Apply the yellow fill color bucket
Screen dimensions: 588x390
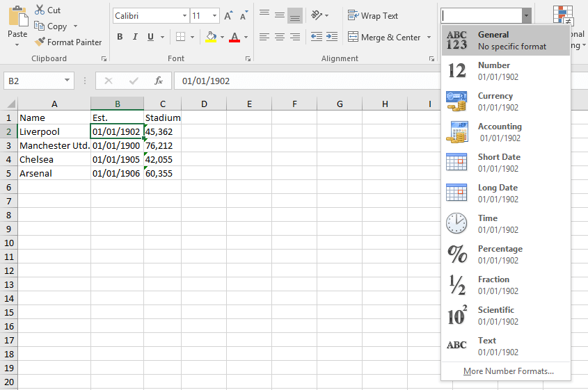point(211,37)
